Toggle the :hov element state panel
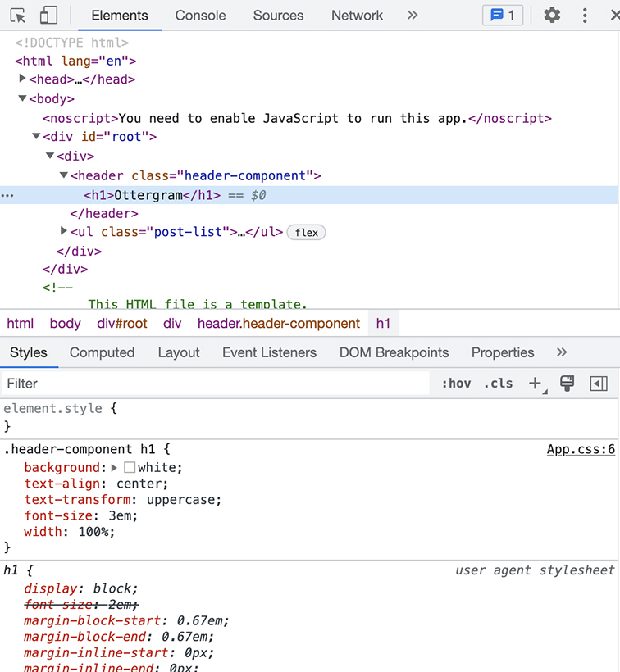This screenshot has width=620, height=672. click(x=456, y=384)
